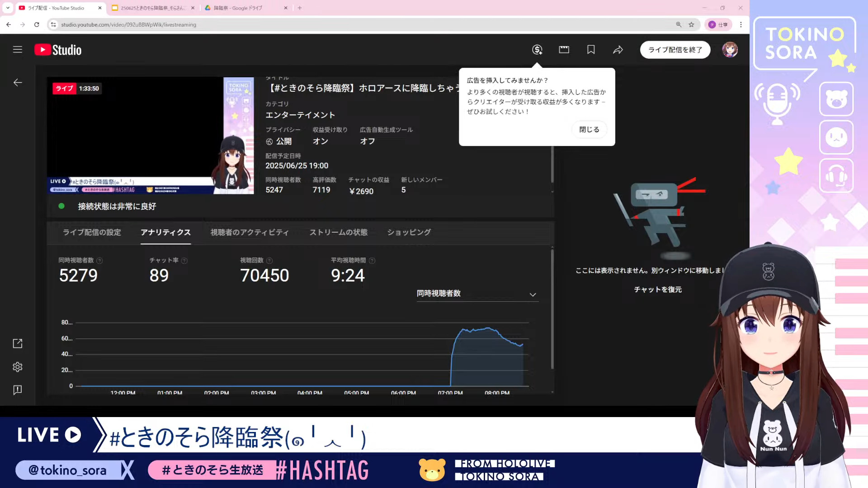Image resolution: width=868 pixels, height=488 pixels.
Task: Select the アナリティクス tab
Action: (165, 232)
